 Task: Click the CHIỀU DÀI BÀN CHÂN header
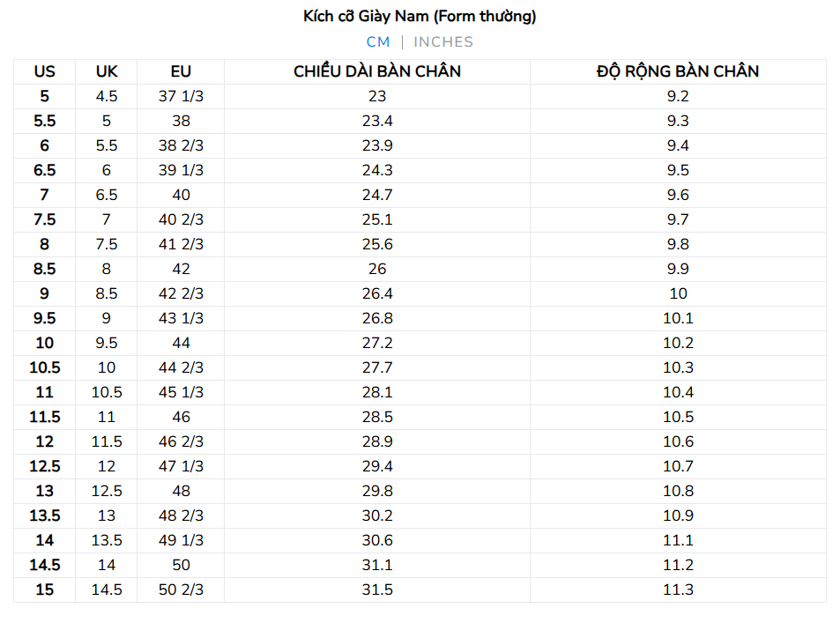click(377, 71)
